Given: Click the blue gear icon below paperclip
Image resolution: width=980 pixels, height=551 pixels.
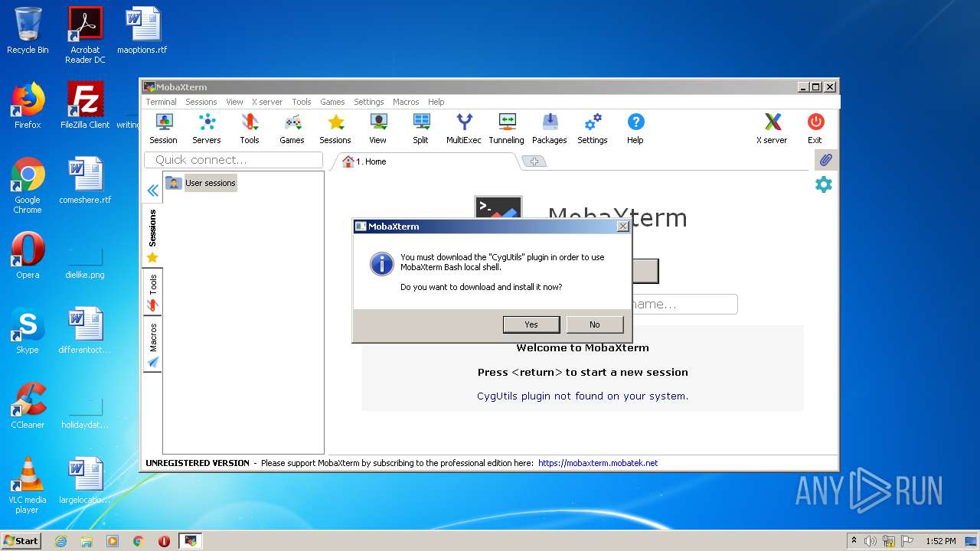Looking at the screenshot, I should click(x=824, y=184).
